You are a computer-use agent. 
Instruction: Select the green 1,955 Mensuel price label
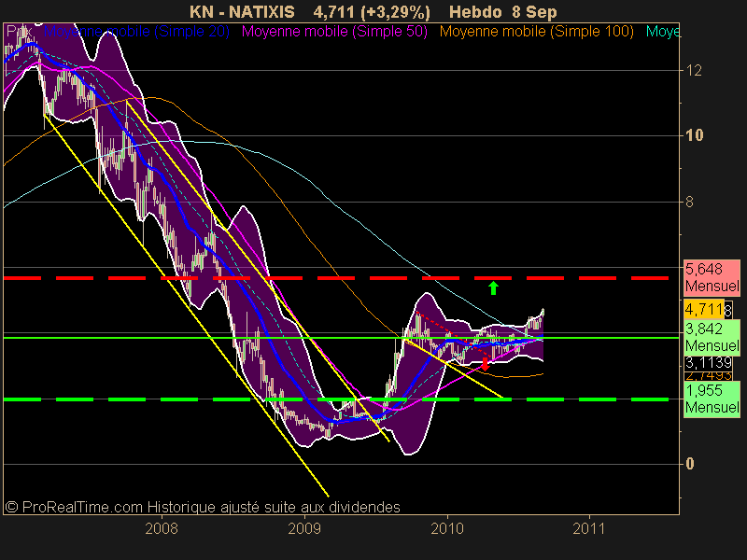point(712,399)
